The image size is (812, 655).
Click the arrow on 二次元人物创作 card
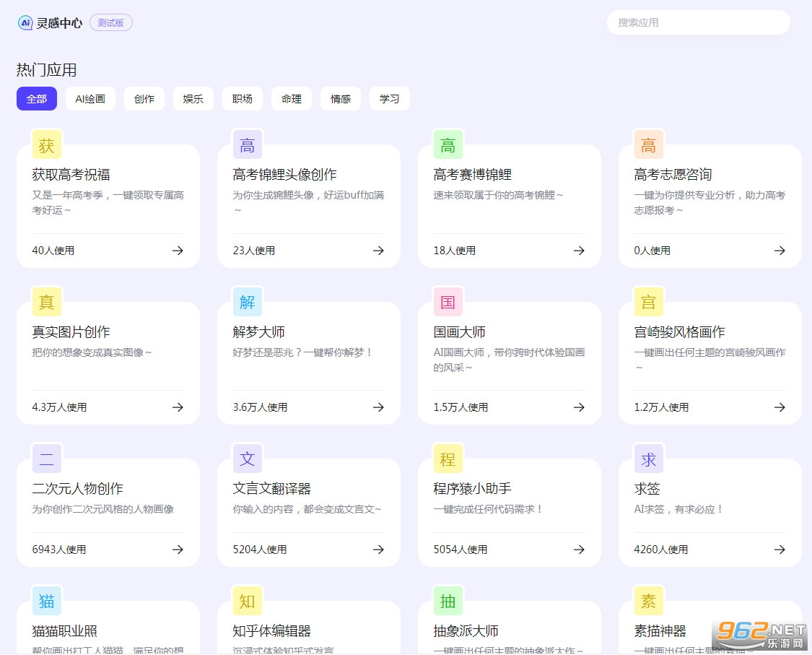[x=178, y=550]
